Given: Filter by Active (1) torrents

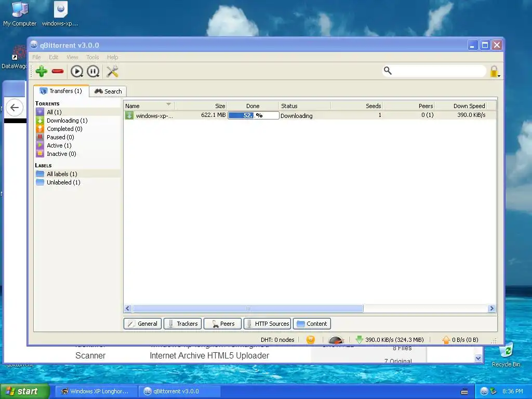Looking at the screenshot, I should pyautogui.click(x=77, y=145).
